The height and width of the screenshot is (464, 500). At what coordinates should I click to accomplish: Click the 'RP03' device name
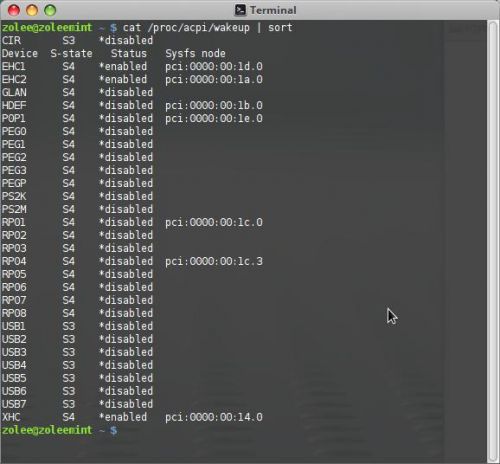point(14,248)
